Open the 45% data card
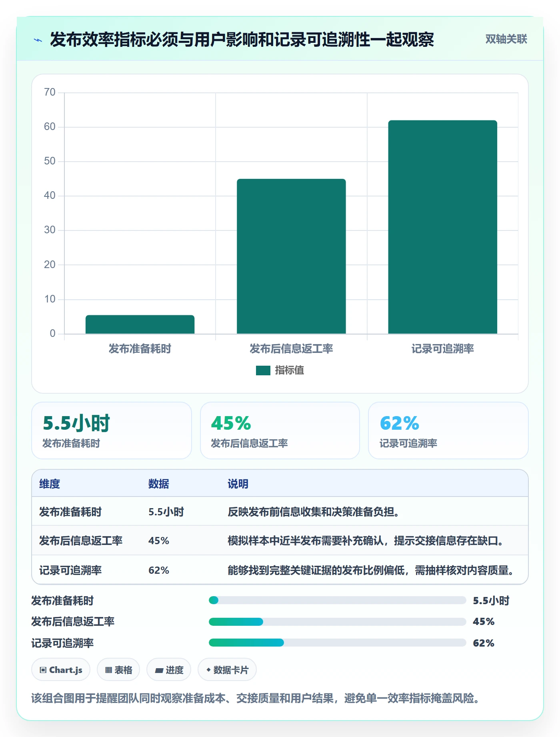 [280, 431]
